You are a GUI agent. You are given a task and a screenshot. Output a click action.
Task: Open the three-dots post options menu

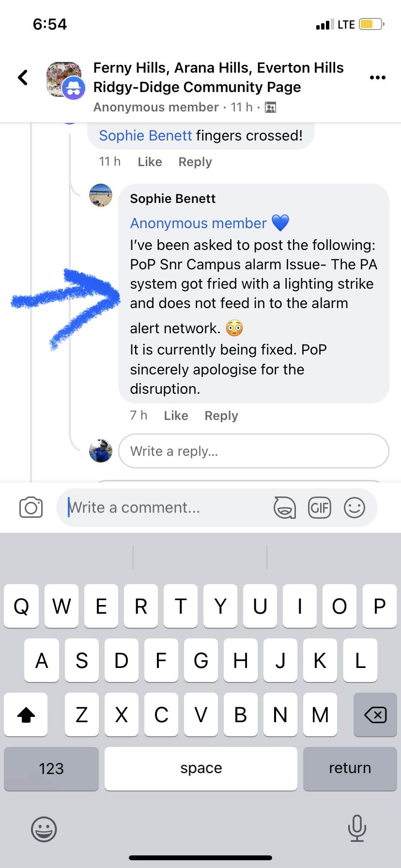pos(377,77)
